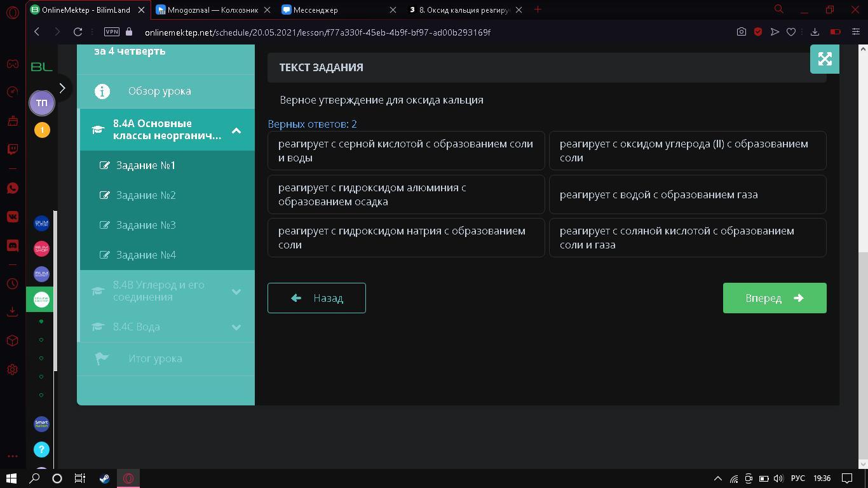Viewport: 868px width, 488px height.
Task: Open Twitch panel in Opera sidebar
Action: click(x=13, y=149)
